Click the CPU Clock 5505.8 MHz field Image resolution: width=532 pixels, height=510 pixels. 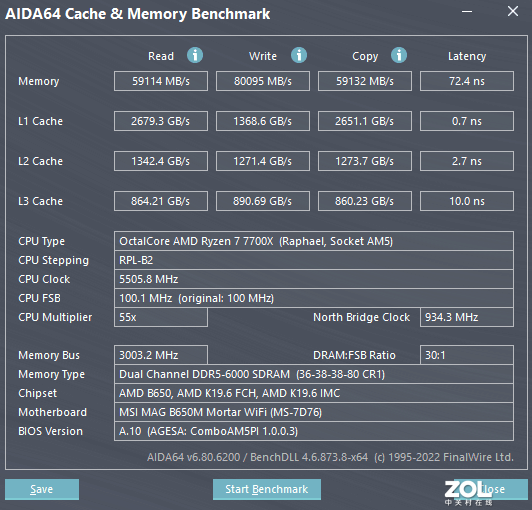[x=314, y=279]
